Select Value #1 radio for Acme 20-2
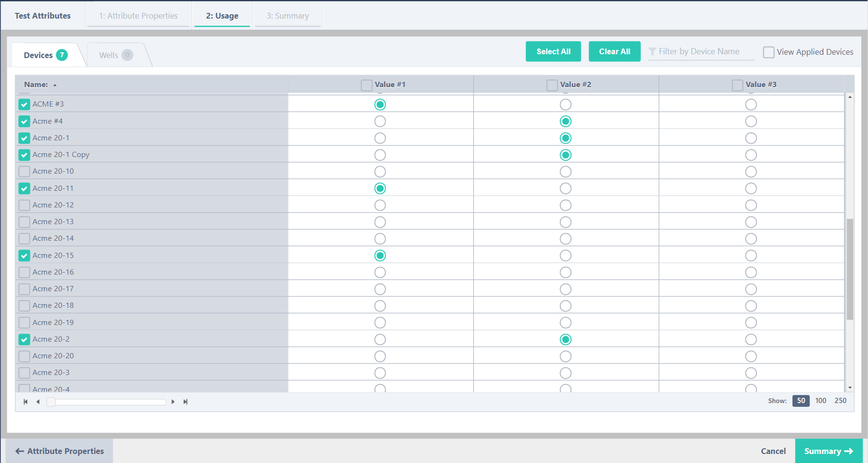 pyautogui.click(x=380, y=339)
